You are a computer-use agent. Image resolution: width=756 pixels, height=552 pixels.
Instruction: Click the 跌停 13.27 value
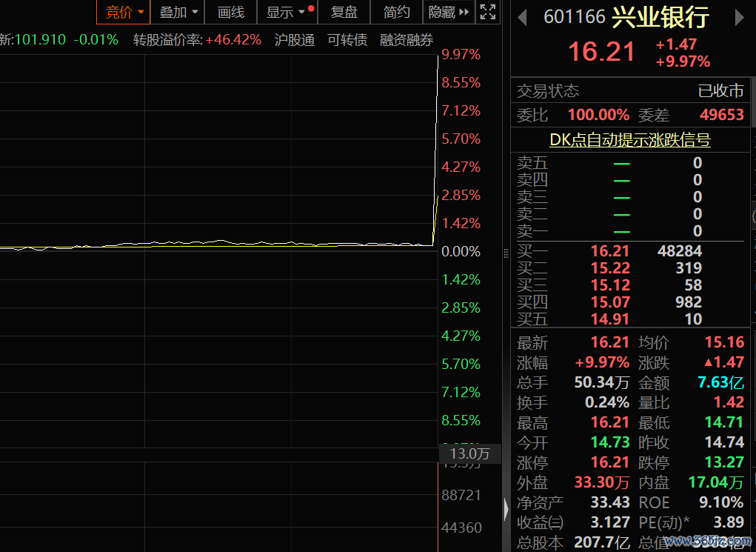point(724,462)
